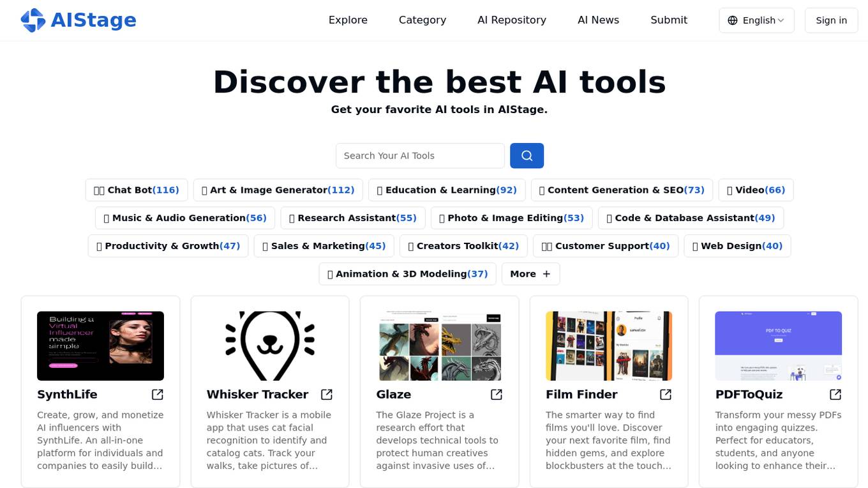Click the Glaze Project description text
The height and width of the screenshot is (488, 868).
(439, 441)
